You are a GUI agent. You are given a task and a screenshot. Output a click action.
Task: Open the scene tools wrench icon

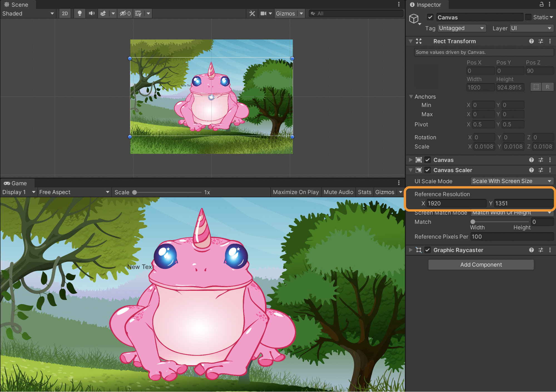[x=252, y=13]
